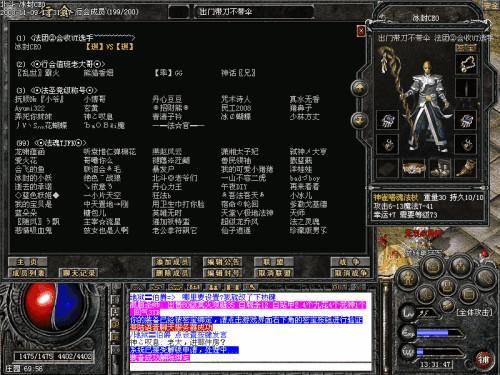Click the 删除成员 remove member button
This screenshot has height=375, width=500.
pyautogui.click(x=171, y=273)
